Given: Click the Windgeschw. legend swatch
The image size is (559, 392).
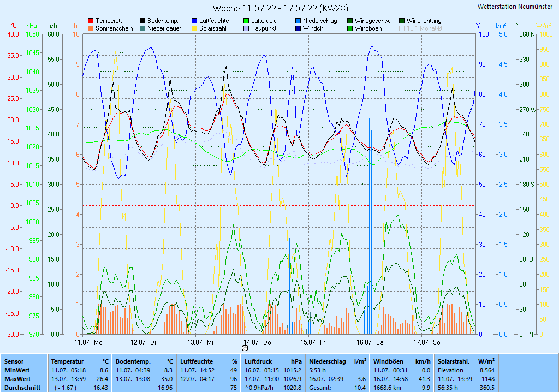Looking at the screenshot, I should point(350,21).
